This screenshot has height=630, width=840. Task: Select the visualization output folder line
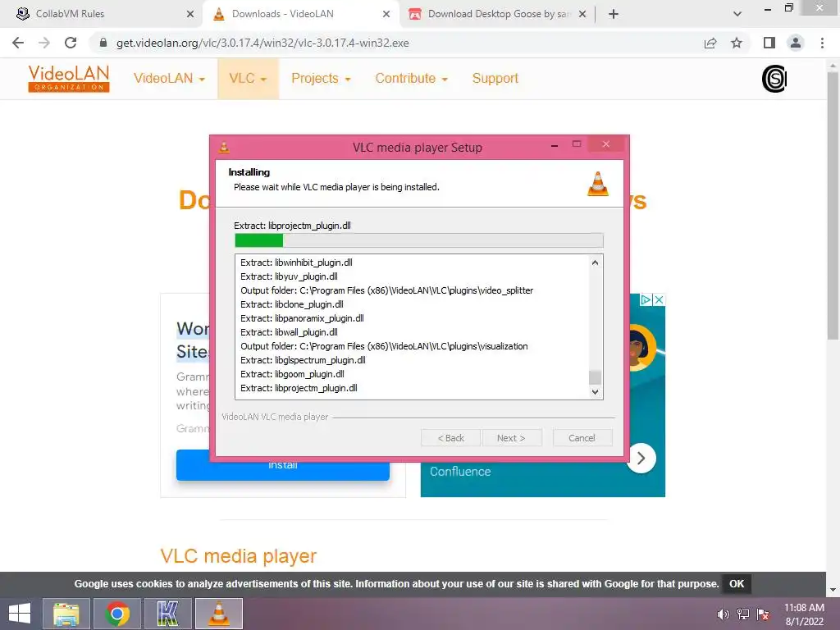[x=384, y=346]
